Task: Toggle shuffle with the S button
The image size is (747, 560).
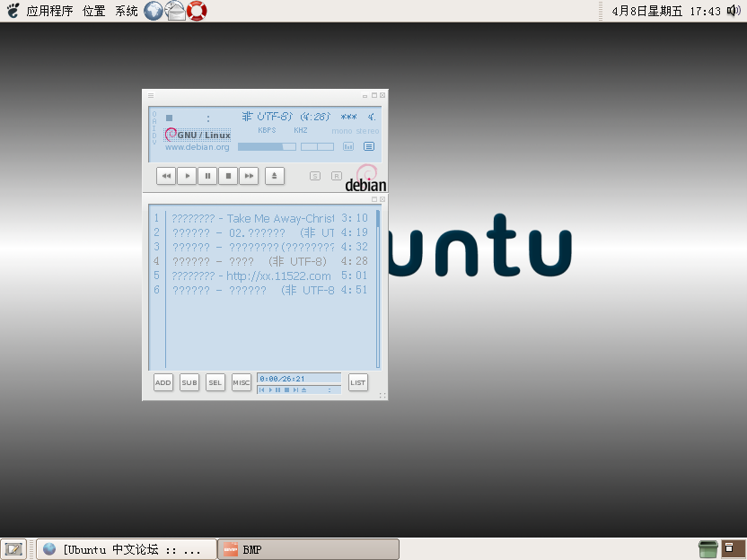Action: coord(315,176)
